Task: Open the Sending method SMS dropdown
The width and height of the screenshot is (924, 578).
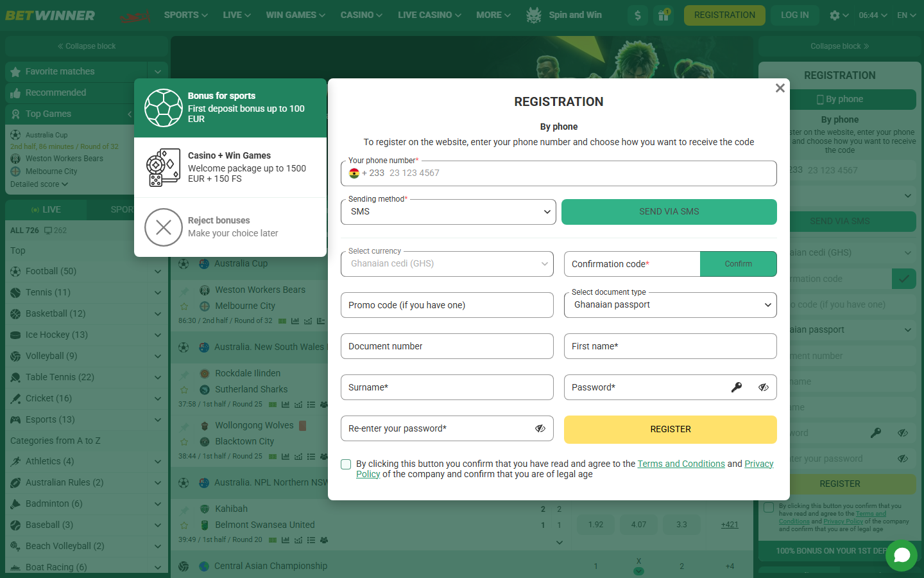Action: tap(448, 212)
